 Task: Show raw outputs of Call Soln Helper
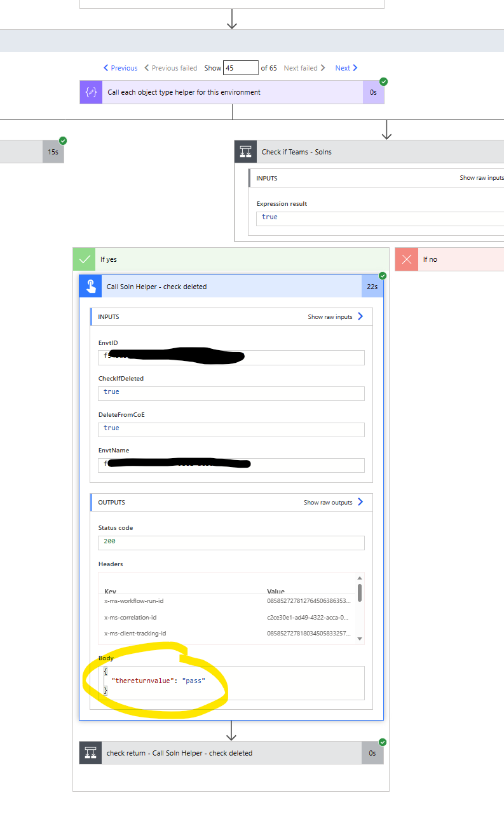pyautogui.click(x=334, y=502)
